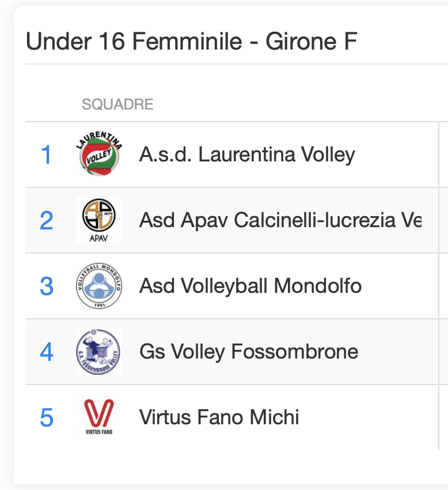Click the 'APAV' caption under the Apav emblem
Viewport: 448px width, 490px height.
(99, 236)
